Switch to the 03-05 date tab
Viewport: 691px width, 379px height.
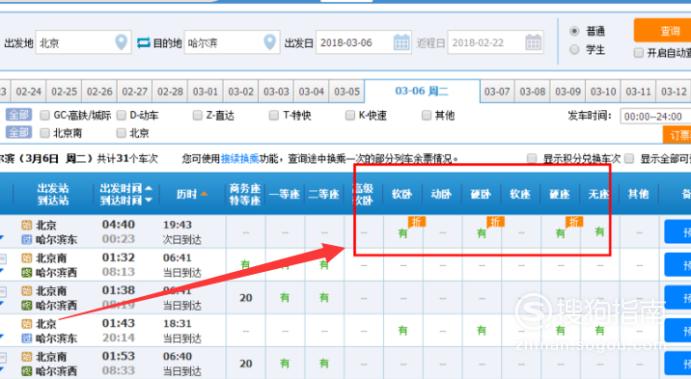(347, 92)
